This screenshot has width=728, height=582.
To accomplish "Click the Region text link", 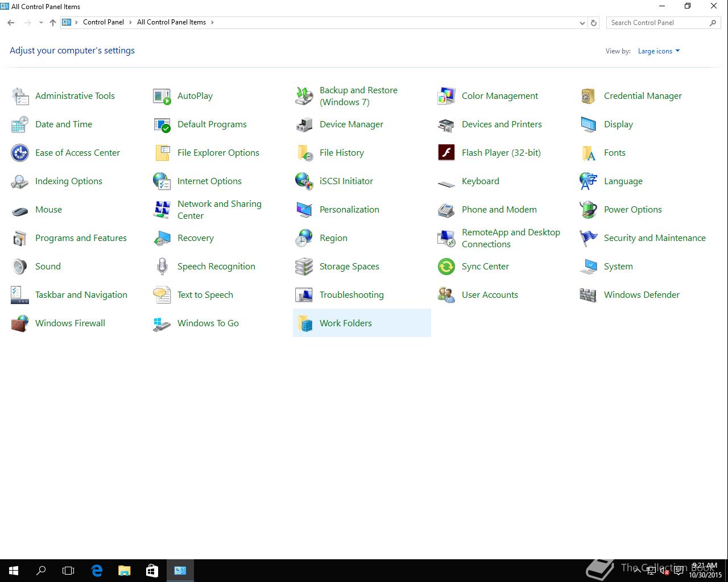I will point(333,238).
